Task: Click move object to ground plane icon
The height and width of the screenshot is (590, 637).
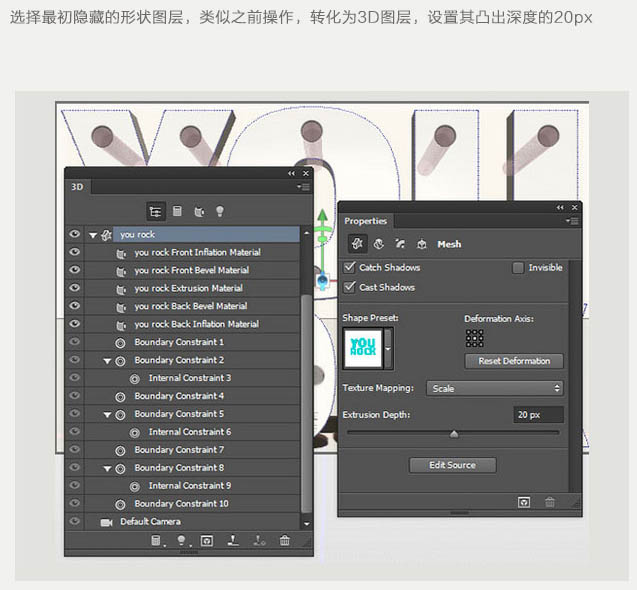Action: tap(233, 540)
